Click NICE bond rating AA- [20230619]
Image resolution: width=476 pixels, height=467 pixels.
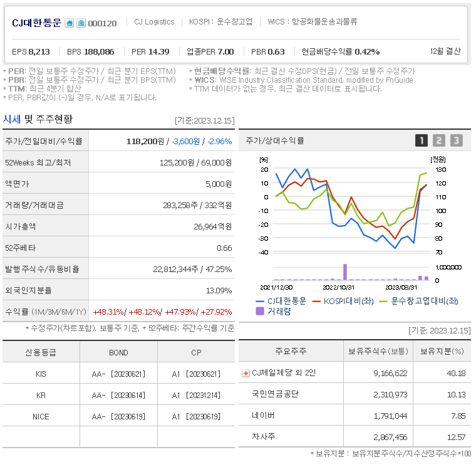tap(119, 417)
